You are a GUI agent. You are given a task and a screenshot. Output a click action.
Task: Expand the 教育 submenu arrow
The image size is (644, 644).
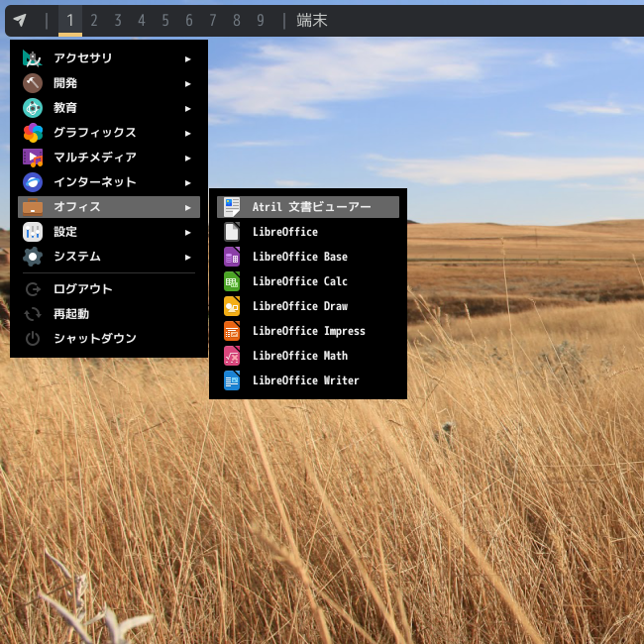pyautogui.click(x=187, y=108)
